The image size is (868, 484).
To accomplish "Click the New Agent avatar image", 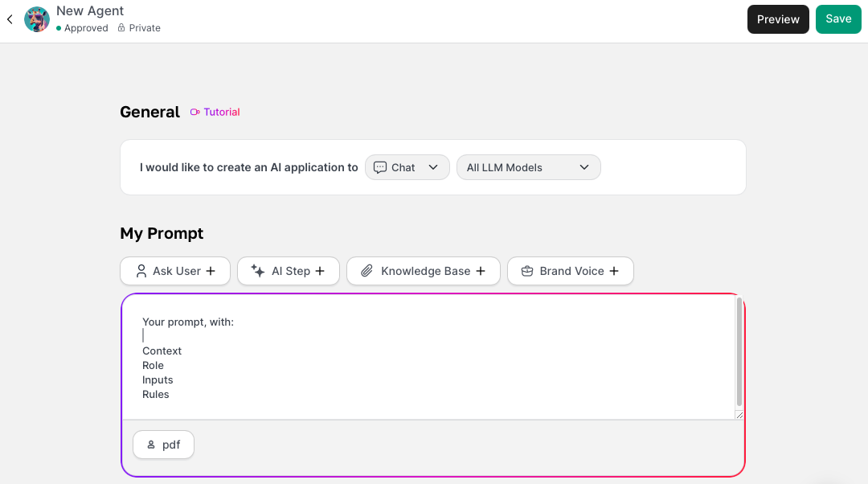I will [37, 19].
